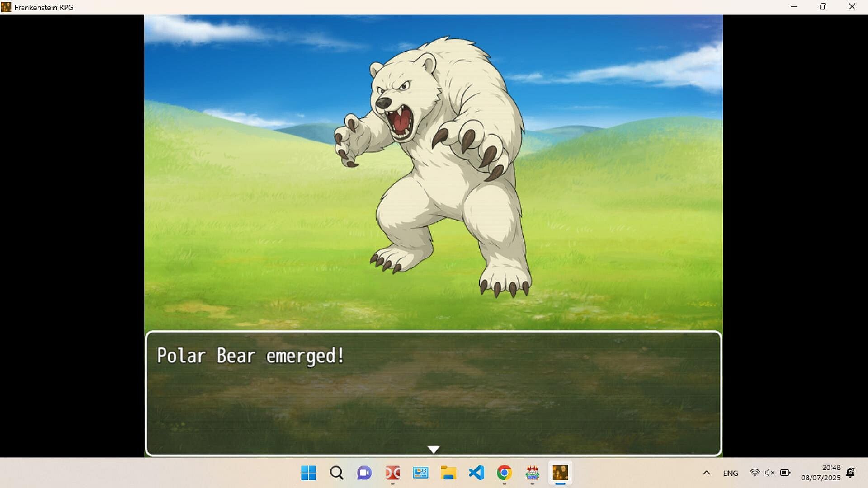Open the purple video chat app
The image size is (868, 488).
pyautogui.click(x=364, y=473)
